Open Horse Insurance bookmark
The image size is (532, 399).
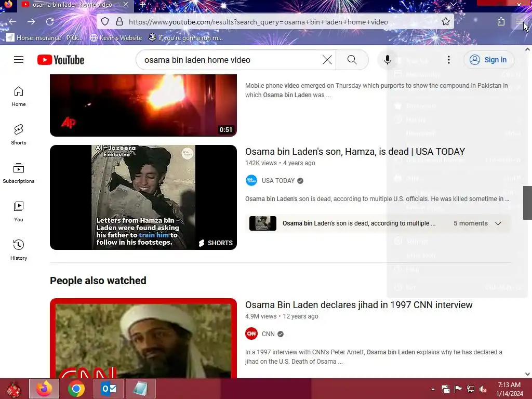[45, 37]
